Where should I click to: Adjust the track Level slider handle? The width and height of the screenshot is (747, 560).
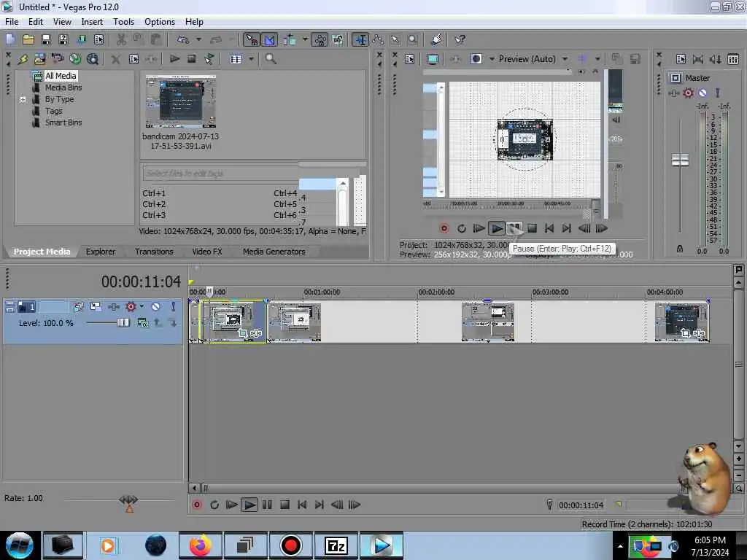123,323
